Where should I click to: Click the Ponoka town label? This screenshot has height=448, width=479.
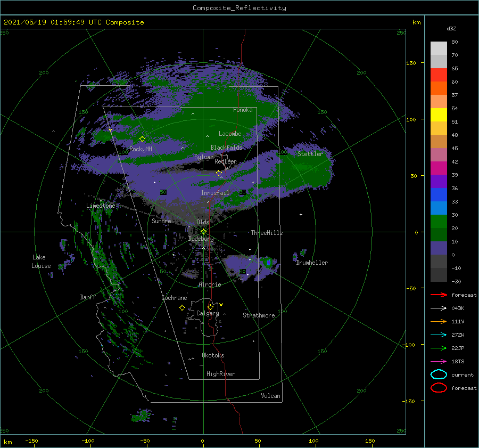[243, 110]
